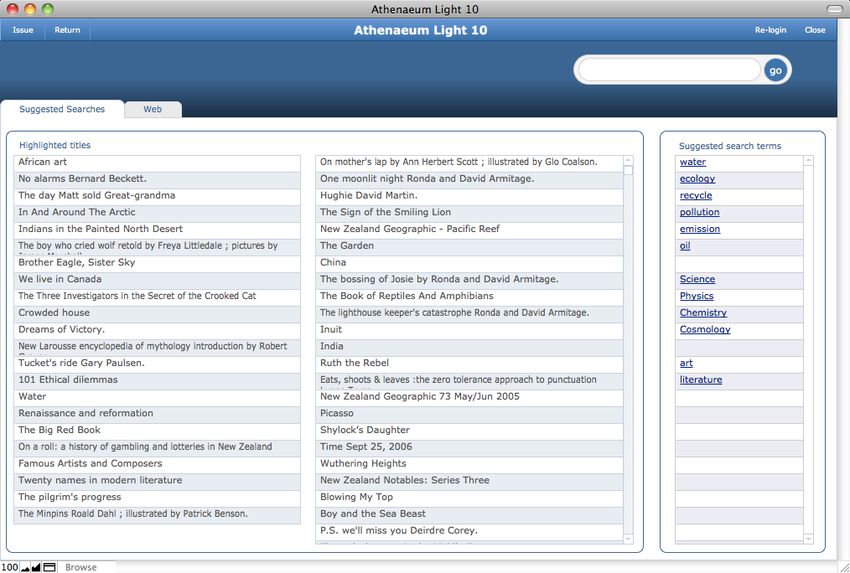Click the literature search term link
This screenshot has width=850, height=573.
tap(700, 380)
